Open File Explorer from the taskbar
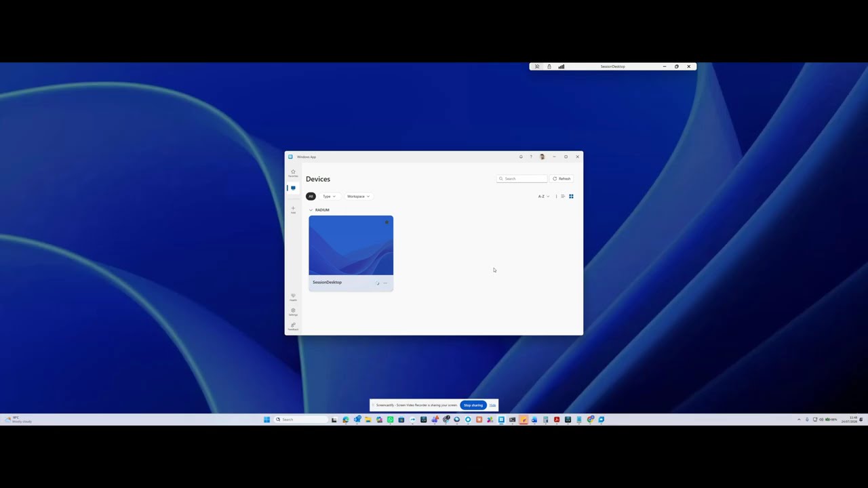This screenshot has height=488, width=868. click(x=368, y=420)
